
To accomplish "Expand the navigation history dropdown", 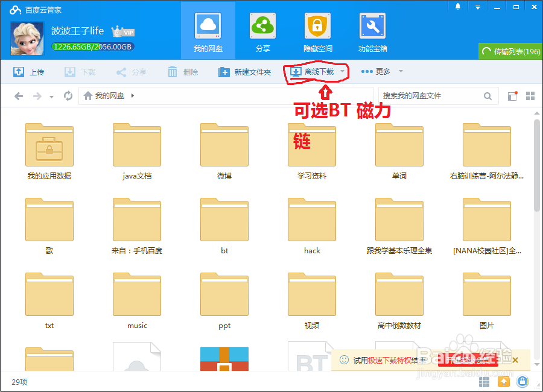I will [51, 97].
